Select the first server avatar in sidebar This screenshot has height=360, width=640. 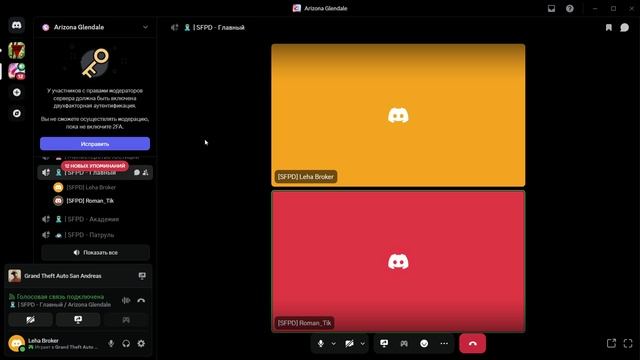pos(17,51)
